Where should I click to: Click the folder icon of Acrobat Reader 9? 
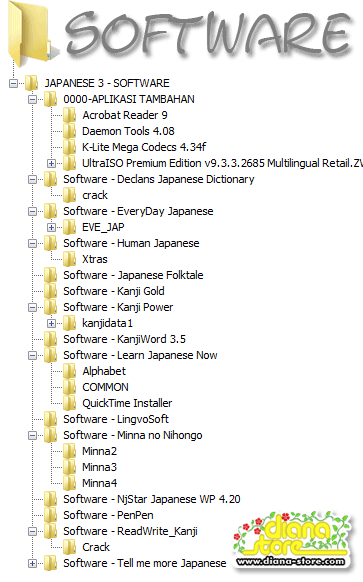click(x=69, y=115)
